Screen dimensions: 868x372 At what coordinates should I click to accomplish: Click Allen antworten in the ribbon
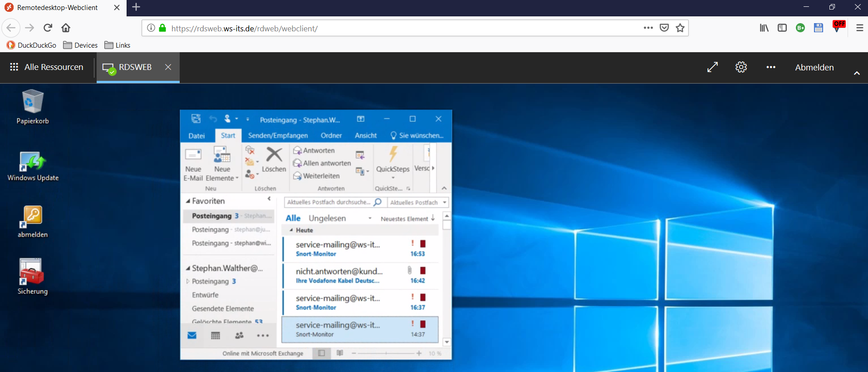pos(322,163)
